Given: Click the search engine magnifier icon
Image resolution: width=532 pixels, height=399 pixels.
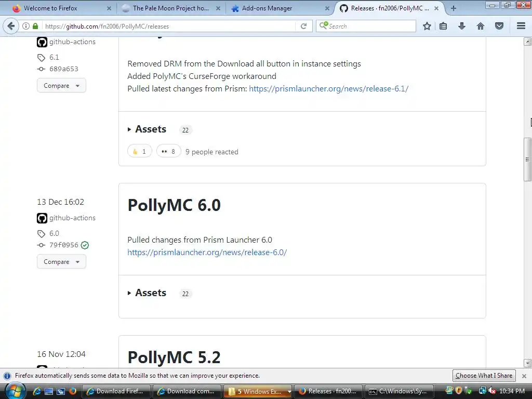Looking at the screenshot, I should (x=323, y=25).
